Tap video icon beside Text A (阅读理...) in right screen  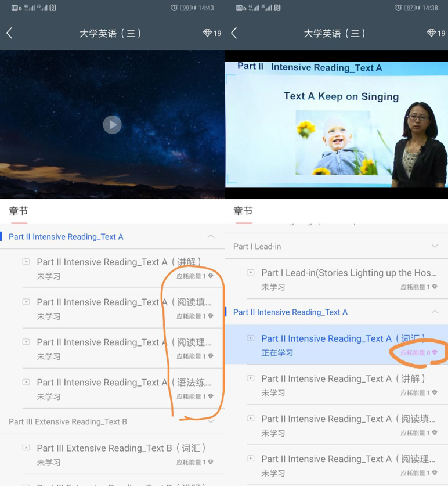coord(251,458)
